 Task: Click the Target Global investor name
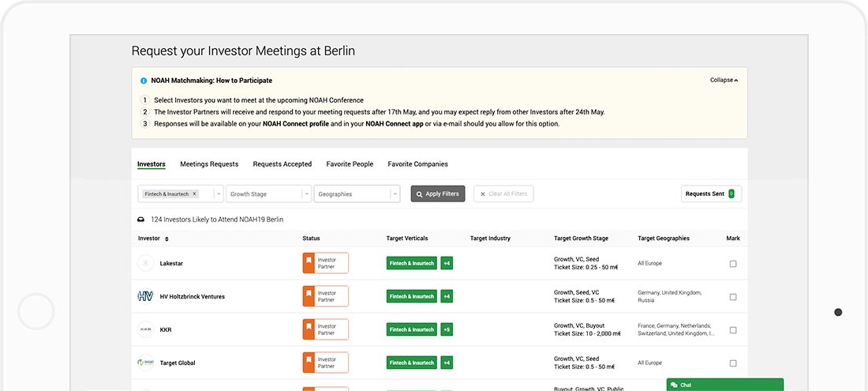pyautogui.click(x=178, y=363)
